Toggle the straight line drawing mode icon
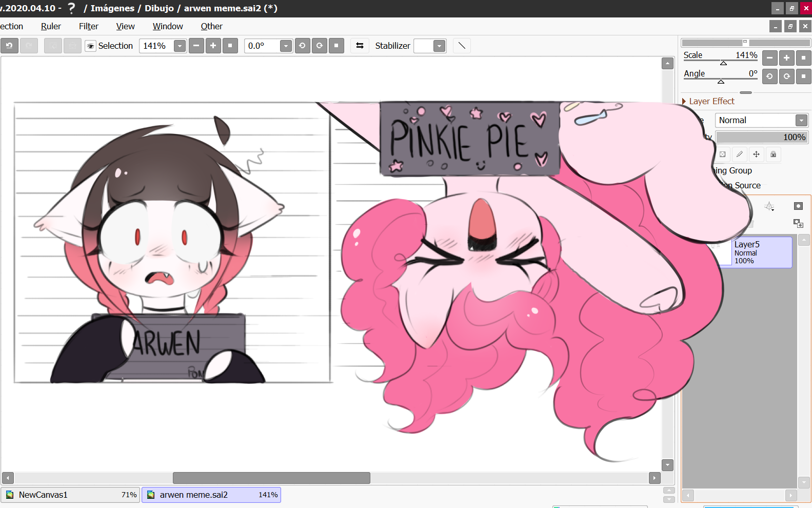This screenshot has width=812, height=508. [462, 46]
